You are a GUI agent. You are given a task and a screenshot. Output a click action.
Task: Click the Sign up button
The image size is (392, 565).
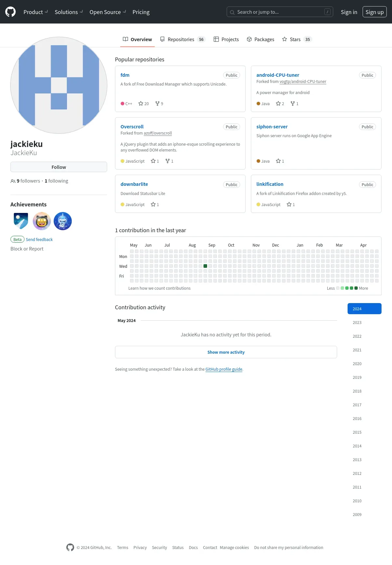374,12
